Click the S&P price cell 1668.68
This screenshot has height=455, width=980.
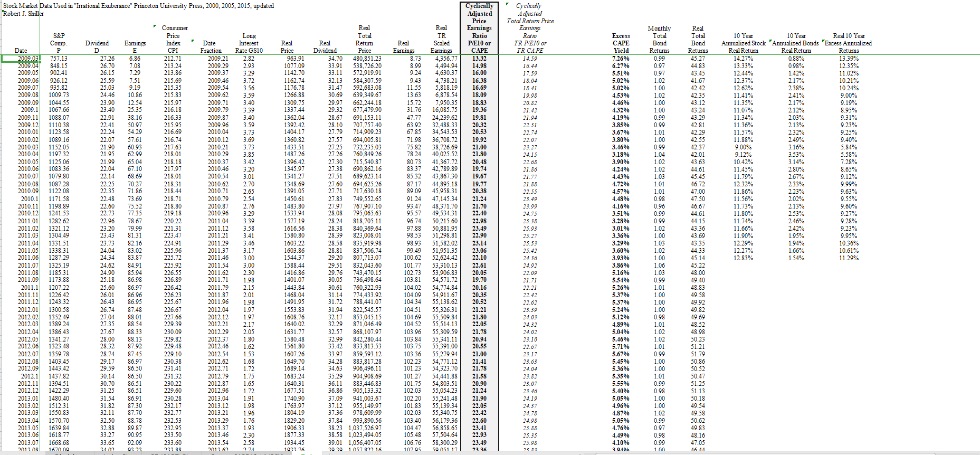click(x=59, y=442)
